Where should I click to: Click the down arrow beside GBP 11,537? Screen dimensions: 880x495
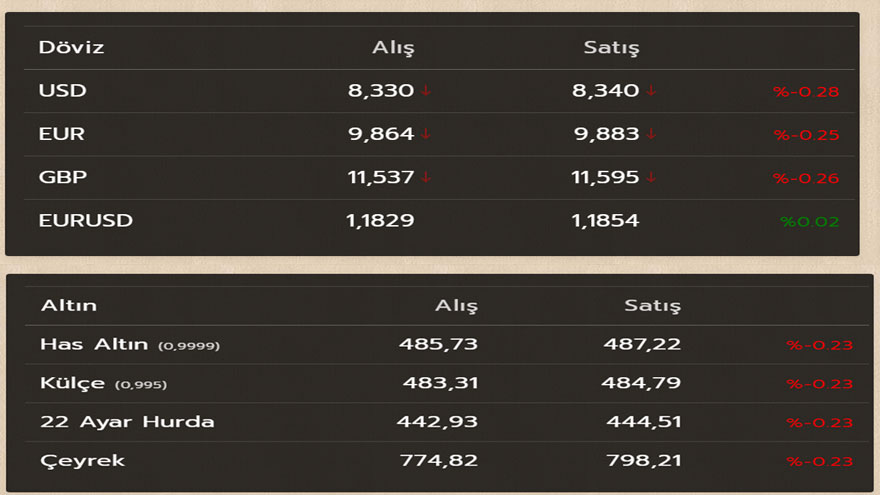click(427, 177)
